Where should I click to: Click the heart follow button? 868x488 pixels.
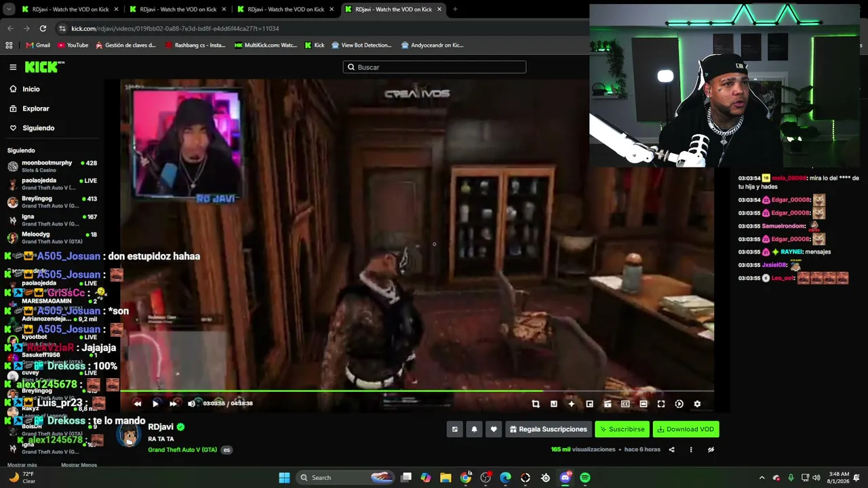click(x=494, y=429)
